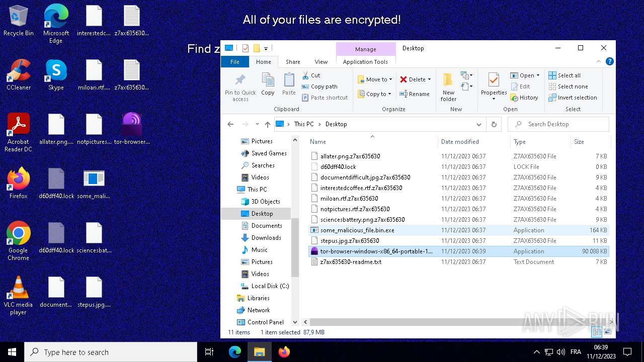The width and height of the screenshot is (644, 362).
Task: Click Copy path in the ribbon
Action: pyautogui.click(x=319, y=86)
